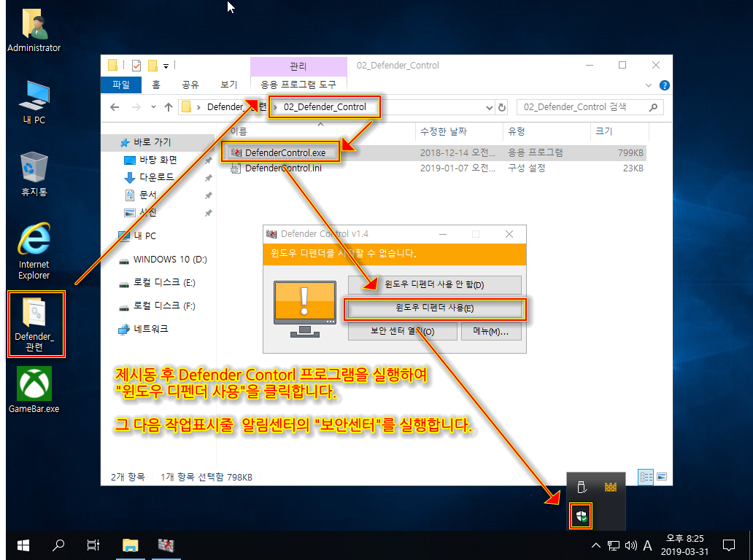Launch Internet Explorer from the desktop
Screen dimensions: 753x560
click(x=34, y=251)
